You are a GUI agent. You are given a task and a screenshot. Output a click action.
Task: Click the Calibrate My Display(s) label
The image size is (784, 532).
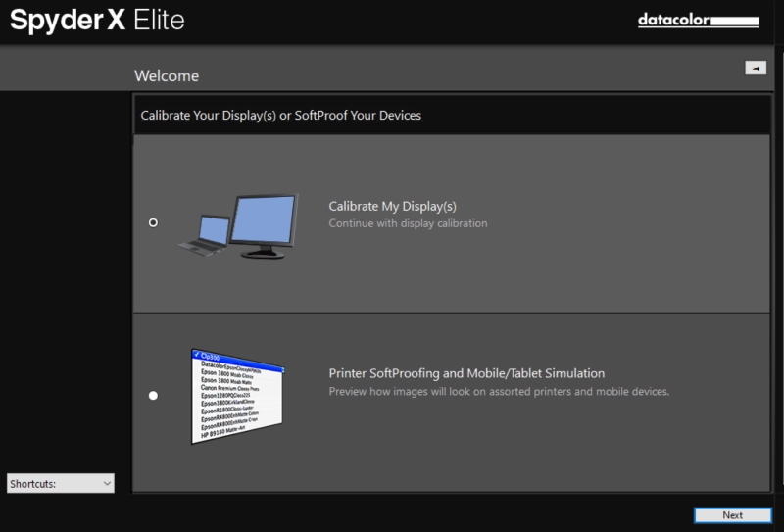tap(393, 206)
